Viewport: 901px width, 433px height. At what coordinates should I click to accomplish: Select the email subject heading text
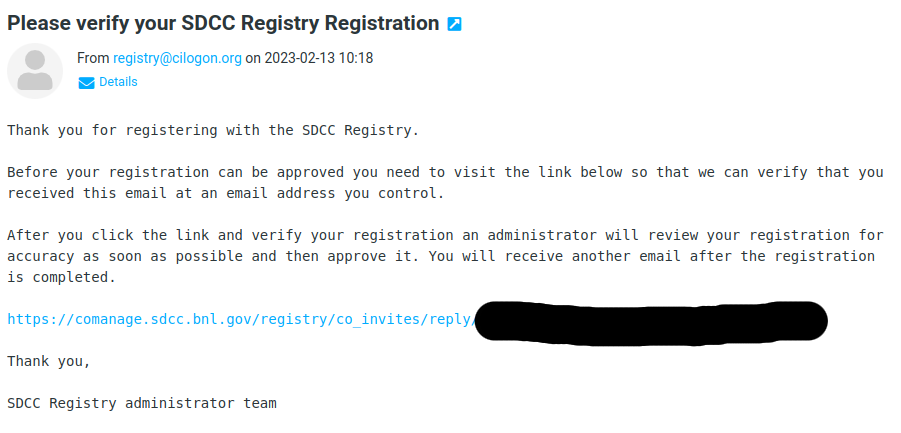pyautogui.click(x=223, y=24)
